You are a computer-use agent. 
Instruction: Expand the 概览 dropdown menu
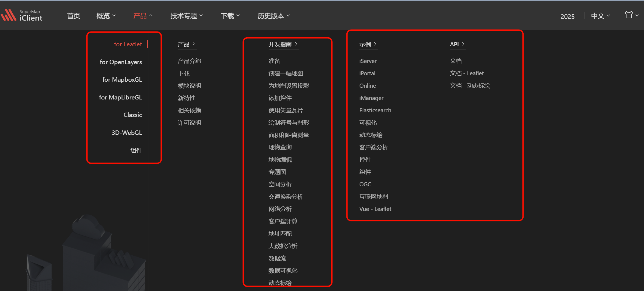106,16
